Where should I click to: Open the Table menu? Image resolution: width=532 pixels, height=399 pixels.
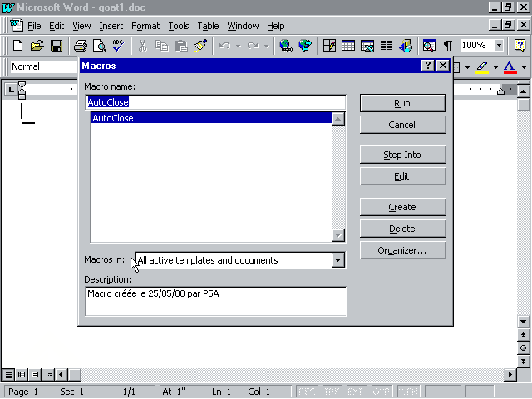208,26
